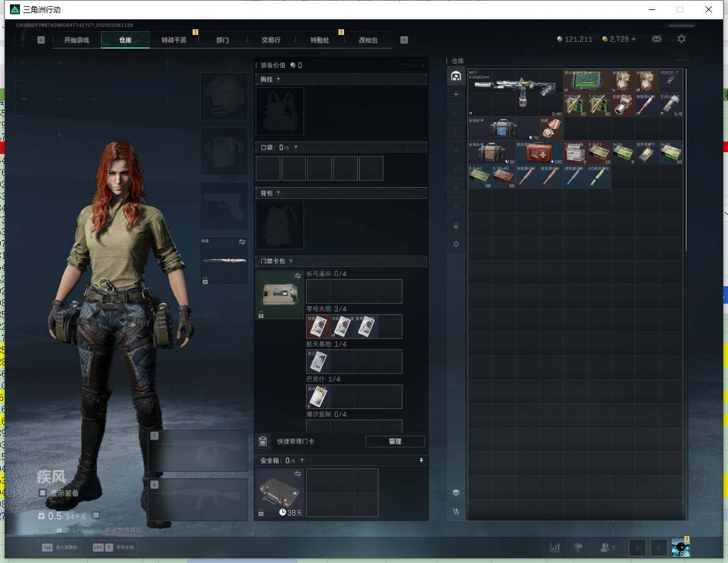This screenshot has height=563, width=728.
Task: Open the 改枪台 tab
Action: (x=368, y=40)
